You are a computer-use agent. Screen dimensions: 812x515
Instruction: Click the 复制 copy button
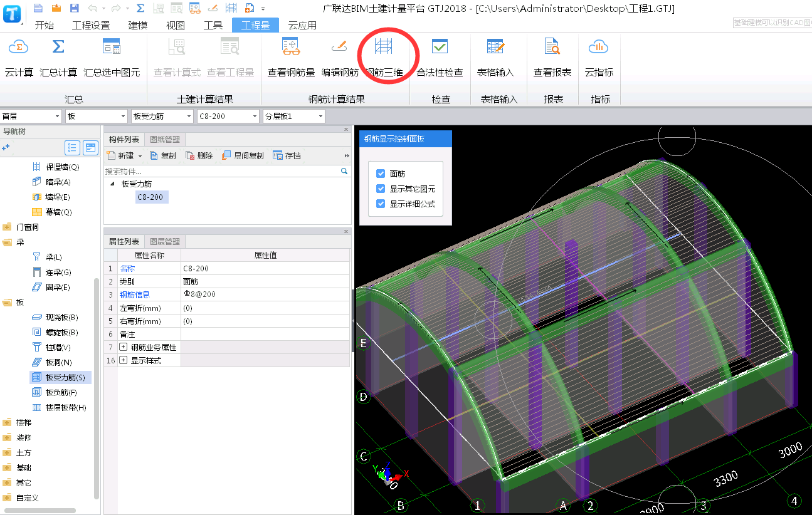pyautogui.click(x=163, y=156)
